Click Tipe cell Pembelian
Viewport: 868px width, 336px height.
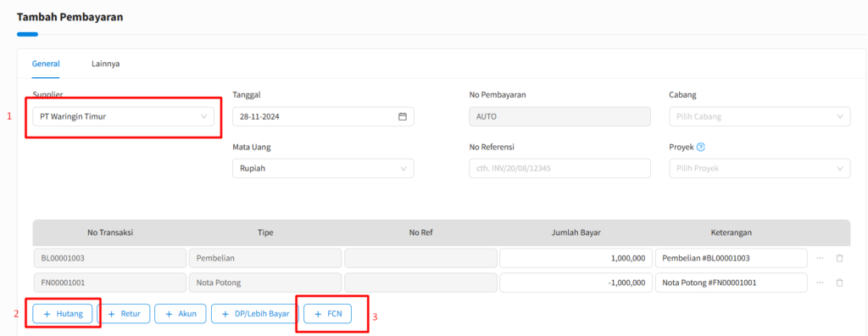coord(265,259)
